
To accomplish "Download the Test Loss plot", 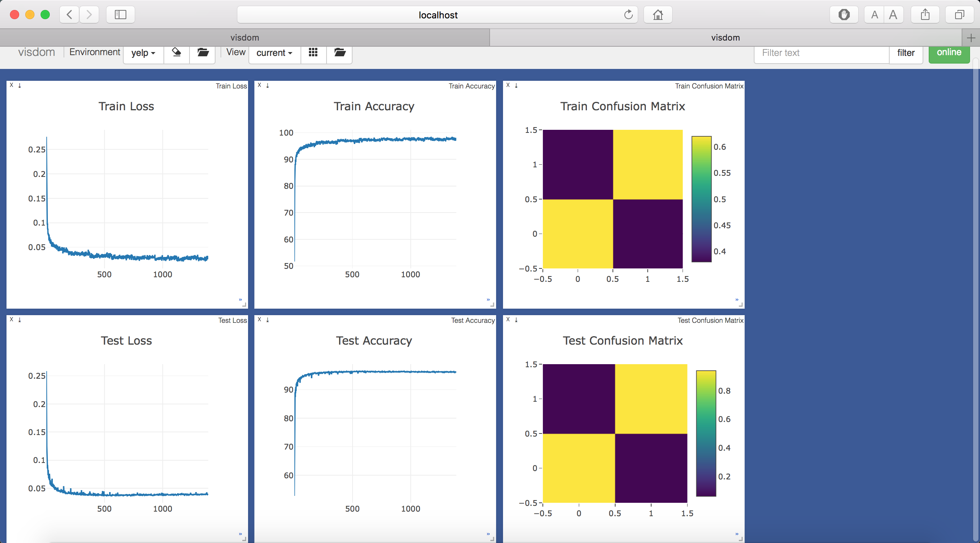I will click(x=20, y=320).
